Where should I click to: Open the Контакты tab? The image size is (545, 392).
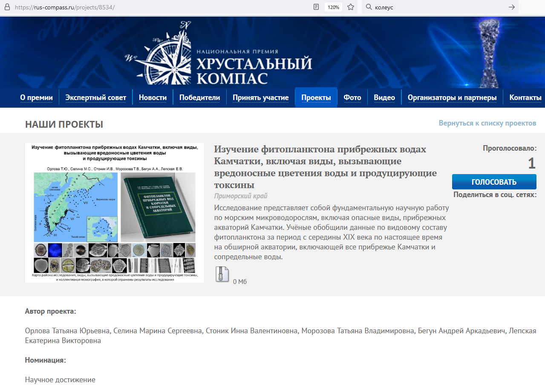(x=525, y=97)
